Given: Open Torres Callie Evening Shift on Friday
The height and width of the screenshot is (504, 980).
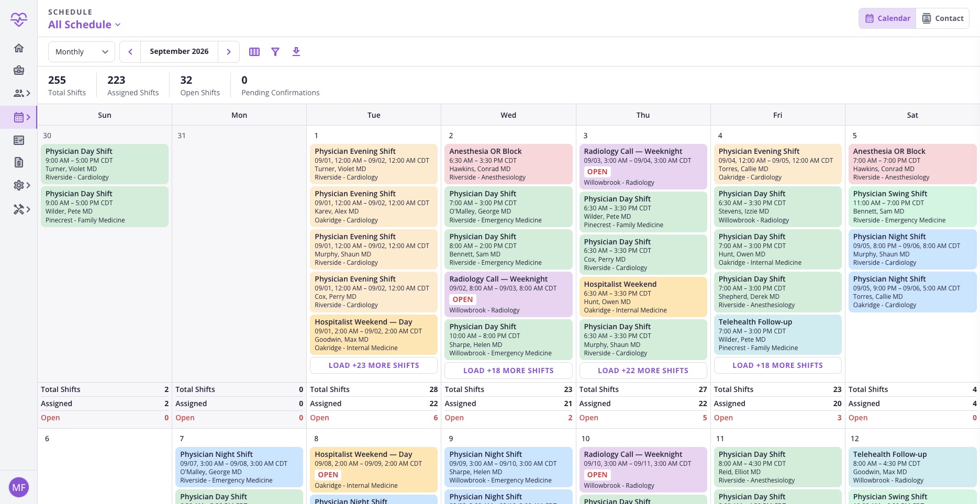Looking at the screenshot, I should click(x=777, y=164).
